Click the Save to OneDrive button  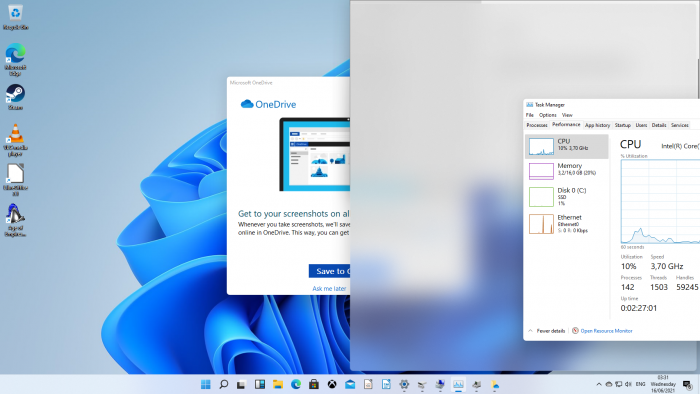pyautogui.click(x=329, y=271)
